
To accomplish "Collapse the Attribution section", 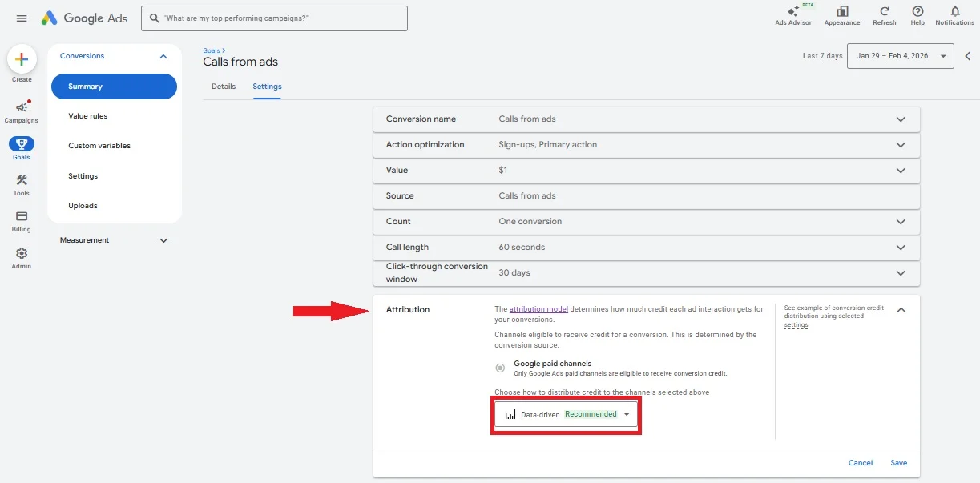I will (x=901, y=308).
